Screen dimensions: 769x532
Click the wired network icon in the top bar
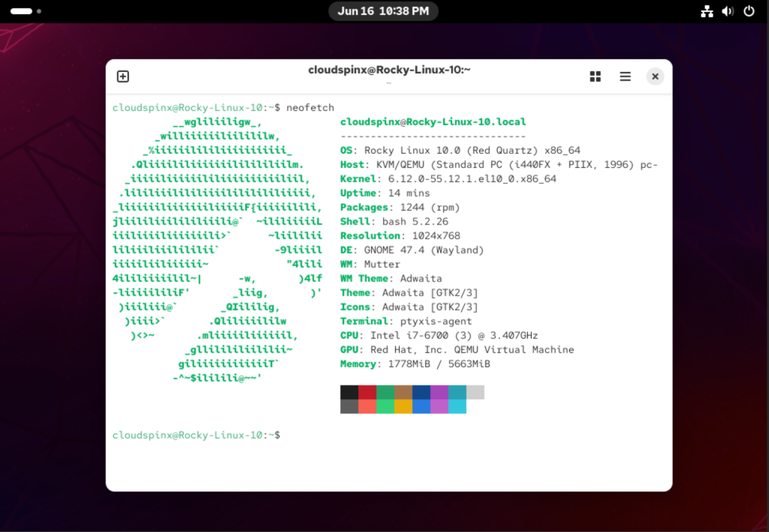click(707, 11)
